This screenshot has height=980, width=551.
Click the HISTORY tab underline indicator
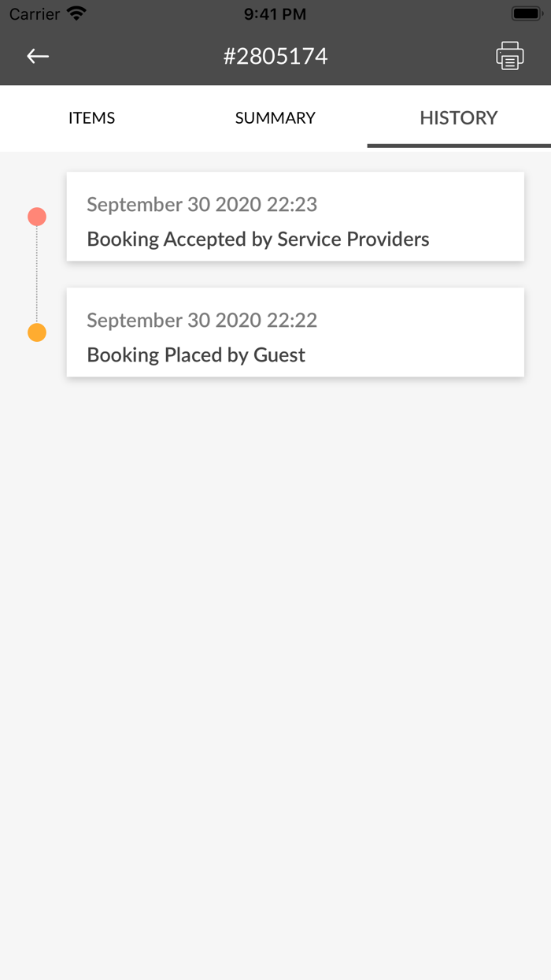click(x=459, y=146)
